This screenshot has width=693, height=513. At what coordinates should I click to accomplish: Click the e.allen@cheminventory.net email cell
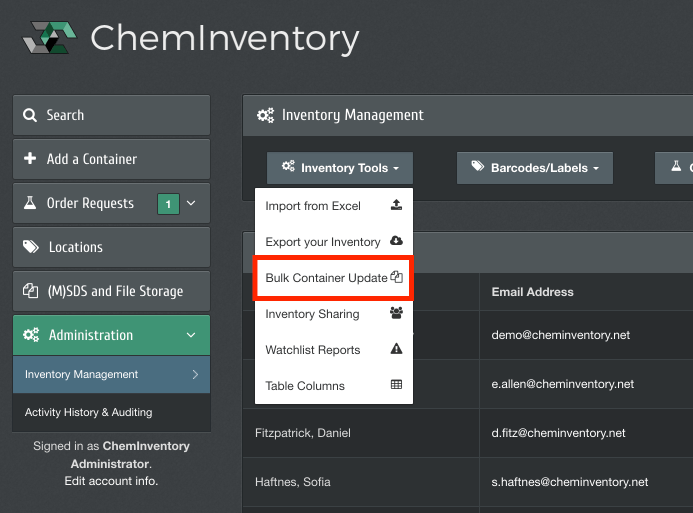click(x=563, y=384)
